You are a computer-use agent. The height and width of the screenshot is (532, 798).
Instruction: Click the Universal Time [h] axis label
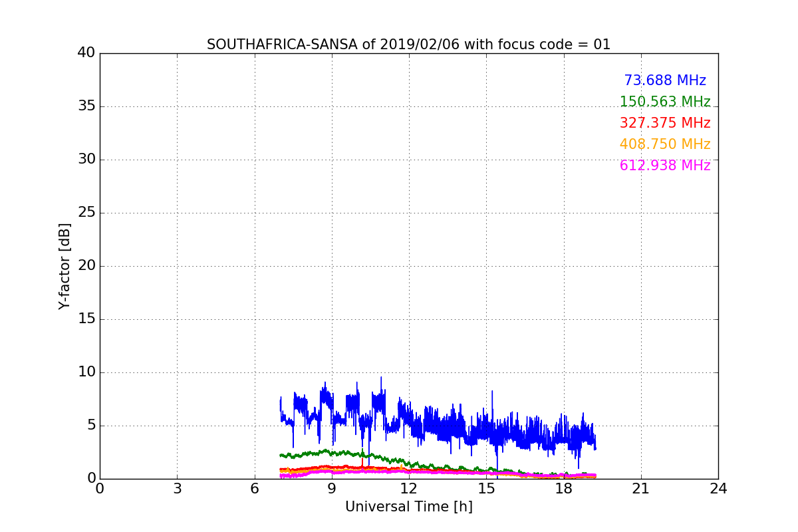point(409,507)
